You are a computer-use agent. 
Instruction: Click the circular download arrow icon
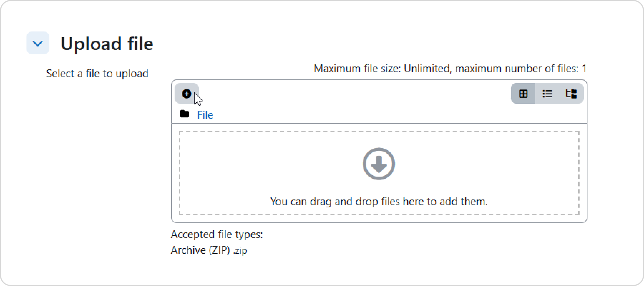(x=379, y=164)
